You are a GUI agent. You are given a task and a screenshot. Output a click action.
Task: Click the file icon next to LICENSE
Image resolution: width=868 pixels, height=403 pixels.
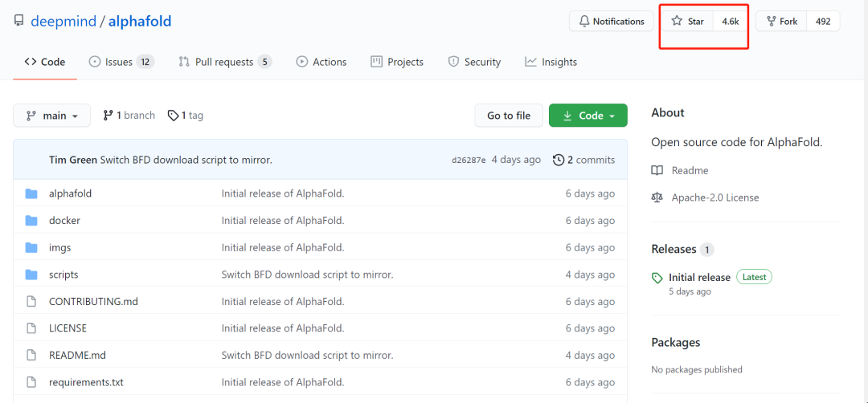(31, 328)
